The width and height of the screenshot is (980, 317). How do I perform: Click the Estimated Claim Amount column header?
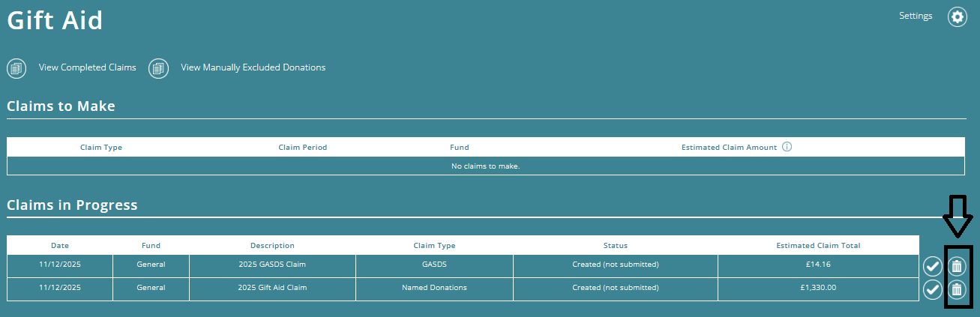pyautogui.click(x=729, y=147)
